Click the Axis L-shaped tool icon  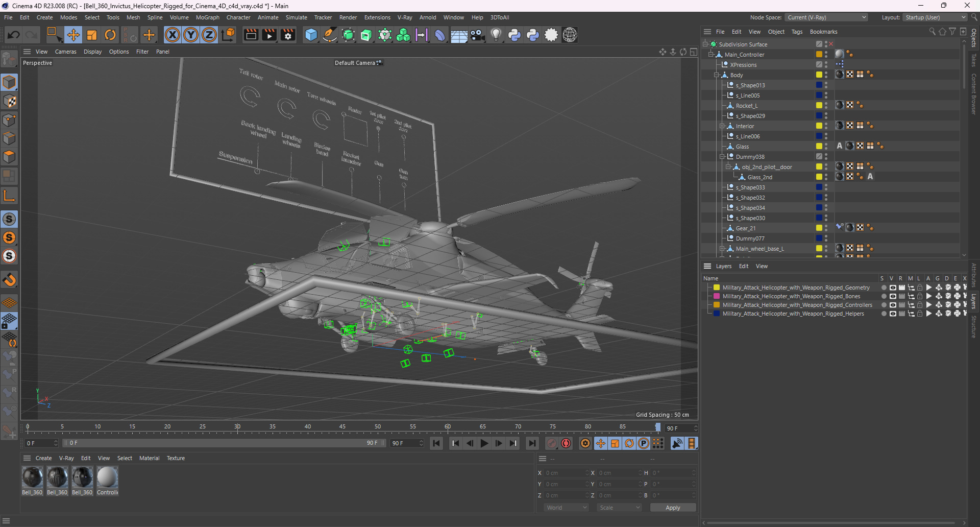(x=9, y=196)
